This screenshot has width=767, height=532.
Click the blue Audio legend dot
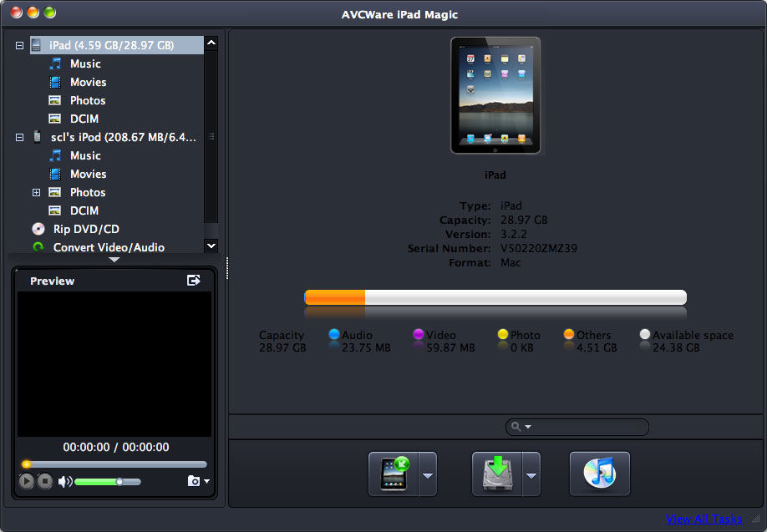[334, 334]
